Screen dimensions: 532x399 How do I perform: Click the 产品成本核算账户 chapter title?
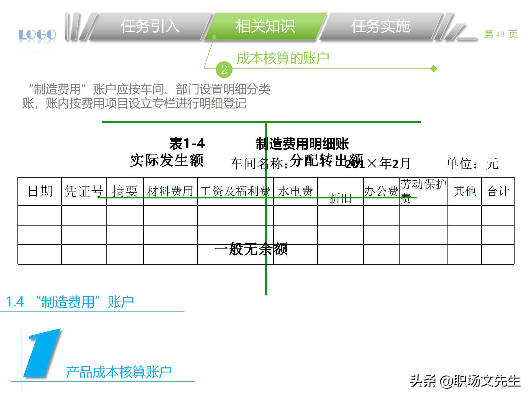(119, 372)
